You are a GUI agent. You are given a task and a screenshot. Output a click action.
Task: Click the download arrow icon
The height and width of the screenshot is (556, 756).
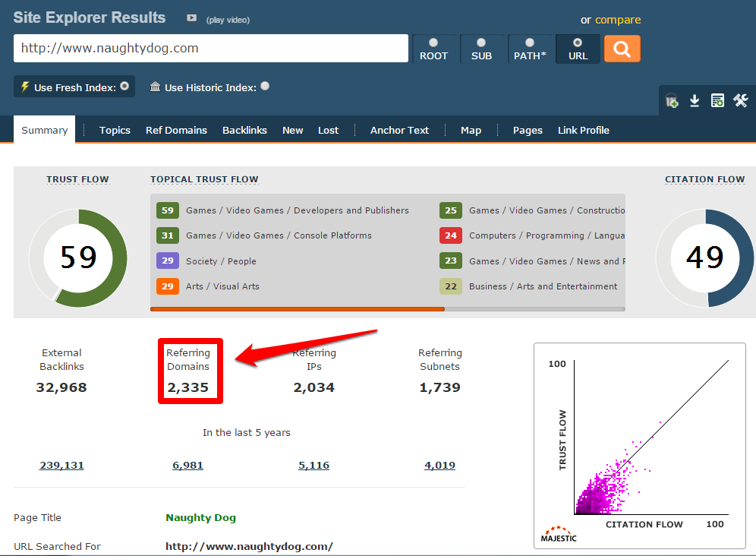[695, 101]
